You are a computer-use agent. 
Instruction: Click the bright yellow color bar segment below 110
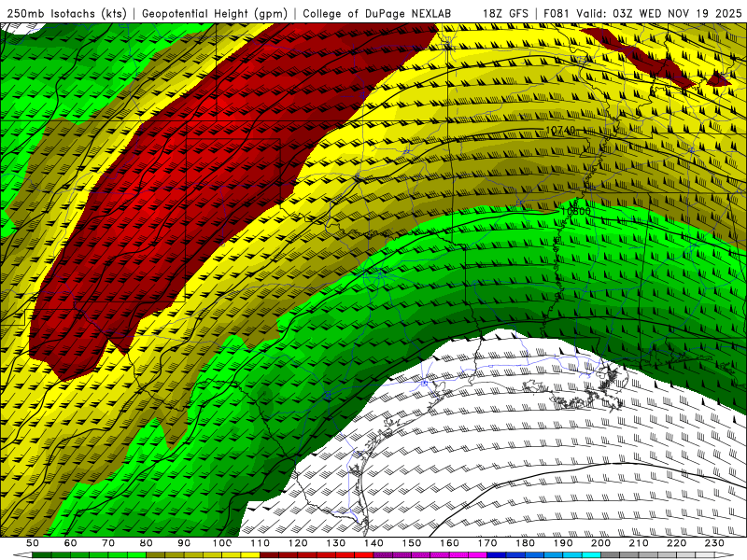tap(250, 555)
